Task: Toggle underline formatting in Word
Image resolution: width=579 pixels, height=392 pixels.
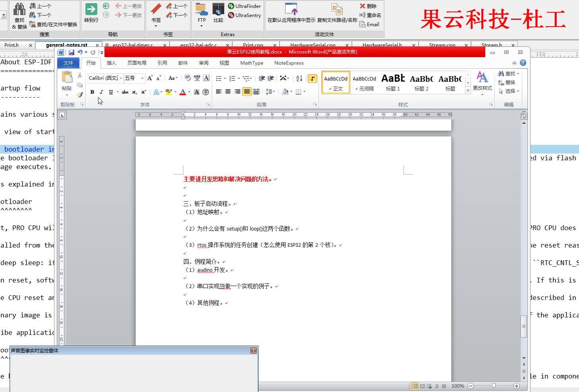Action: tap(111, 92)
